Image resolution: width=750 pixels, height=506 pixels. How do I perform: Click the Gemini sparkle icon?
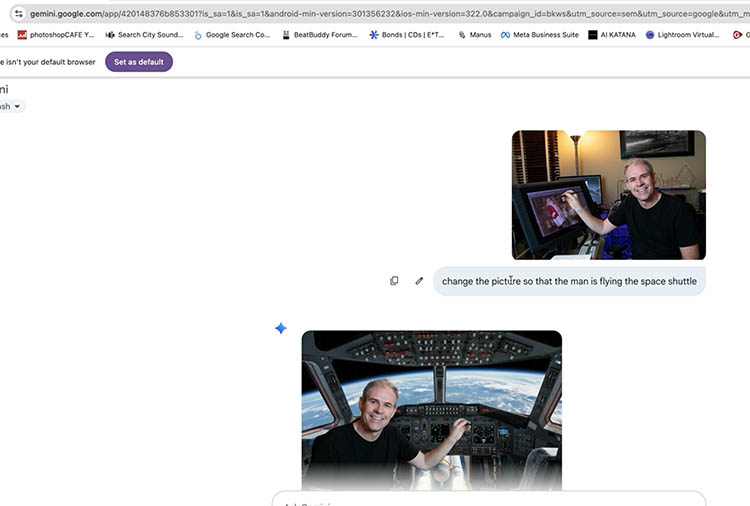pyautogui.click(x=281, y=329)
